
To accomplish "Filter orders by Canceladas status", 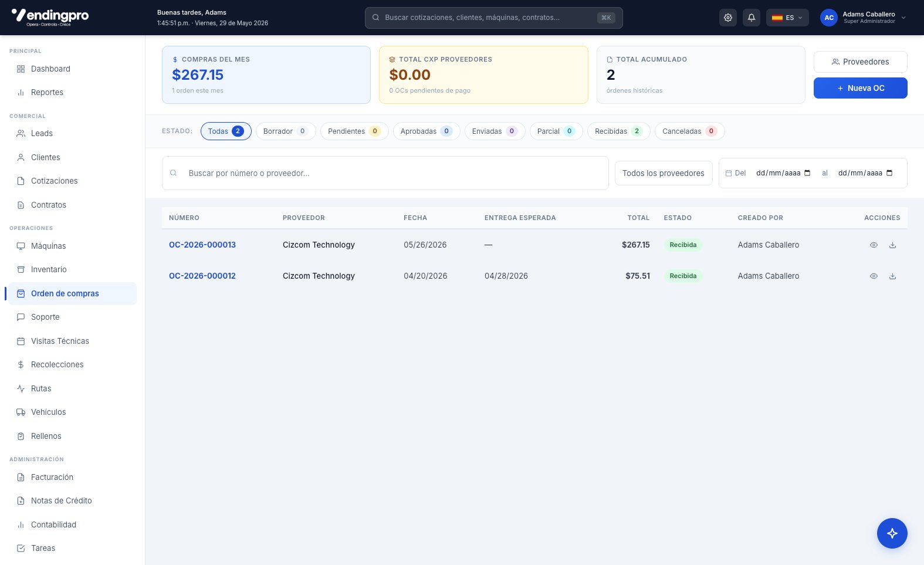I will tap(690, 131).
